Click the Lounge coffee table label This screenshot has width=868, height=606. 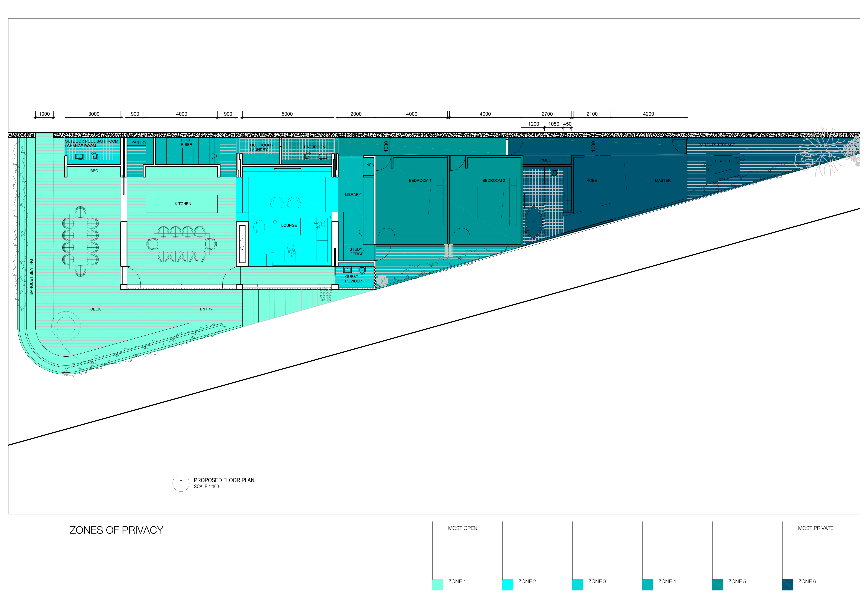[x=289, y=226]
